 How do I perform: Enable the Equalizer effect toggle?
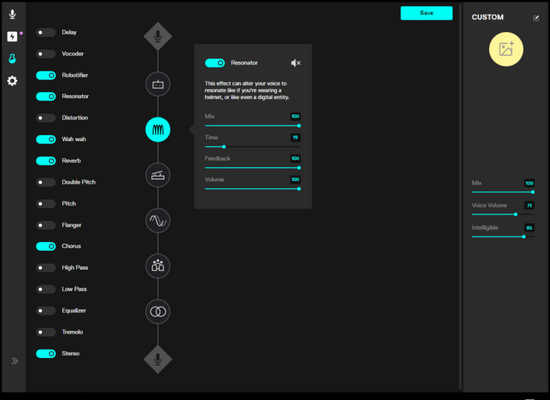46,311
